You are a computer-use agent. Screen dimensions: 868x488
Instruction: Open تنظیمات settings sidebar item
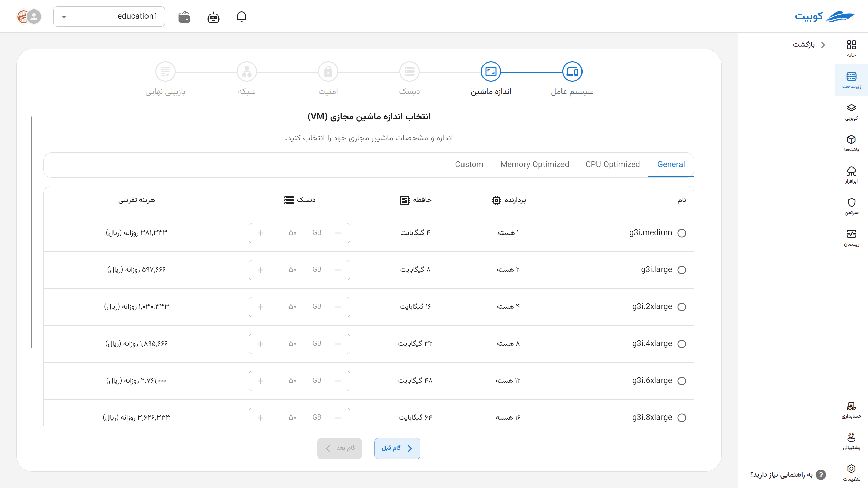pyautogui.click(x=851, y=473)
